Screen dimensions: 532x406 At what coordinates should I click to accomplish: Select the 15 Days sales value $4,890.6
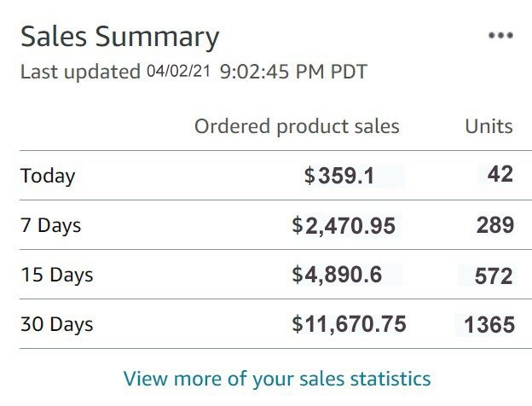(x=337, y=275)
